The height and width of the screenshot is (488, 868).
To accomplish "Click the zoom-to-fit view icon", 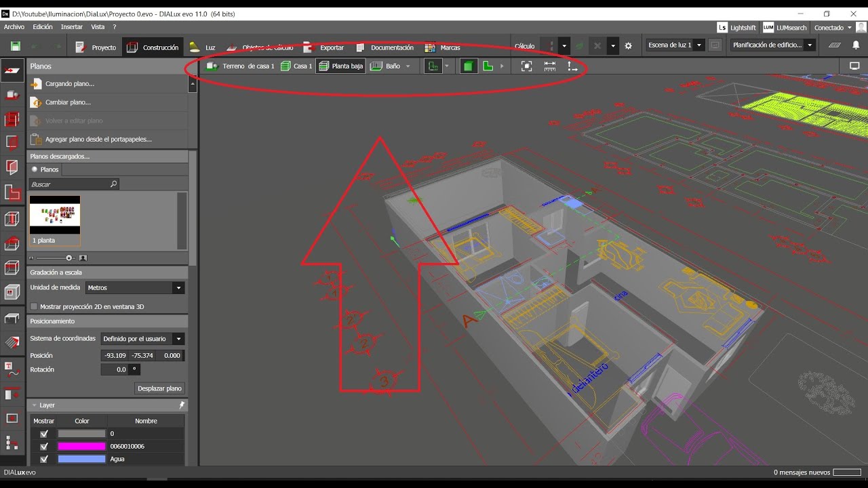I will coord(526,66).
